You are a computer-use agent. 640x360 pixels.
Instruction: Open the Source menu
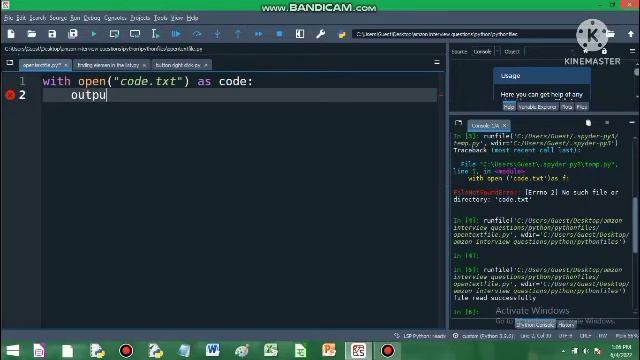(58, 18)
